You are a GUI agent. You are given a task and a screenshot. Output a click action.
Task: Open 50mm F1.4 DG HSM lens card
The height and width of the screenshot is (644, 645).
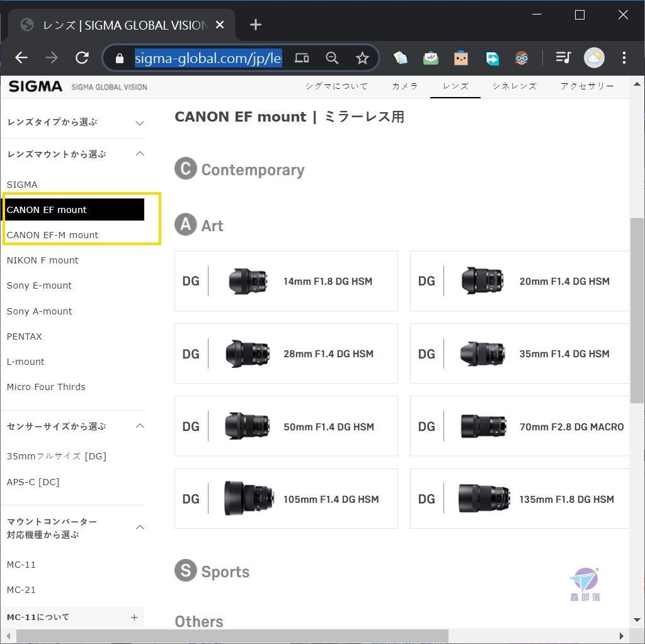pyautogui.click(x=287, y=426)
